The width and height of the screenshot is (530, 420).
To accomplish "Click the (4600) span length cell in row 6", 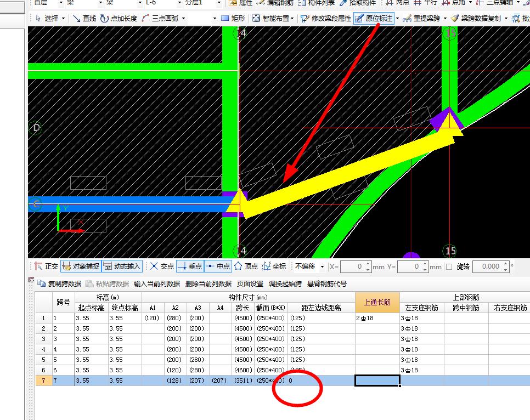I will [x=243, y=370].
